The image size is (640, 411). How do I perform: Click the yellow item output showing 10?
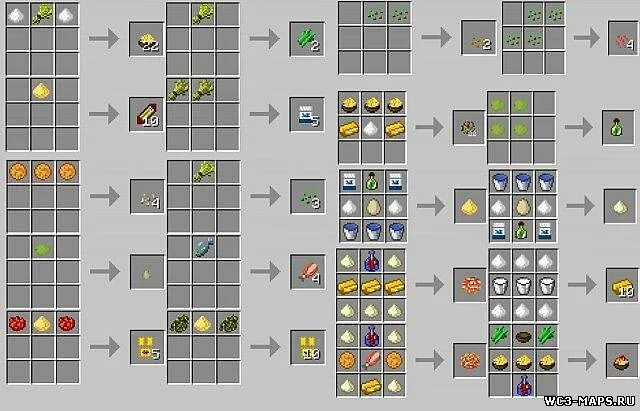(307, 347)
